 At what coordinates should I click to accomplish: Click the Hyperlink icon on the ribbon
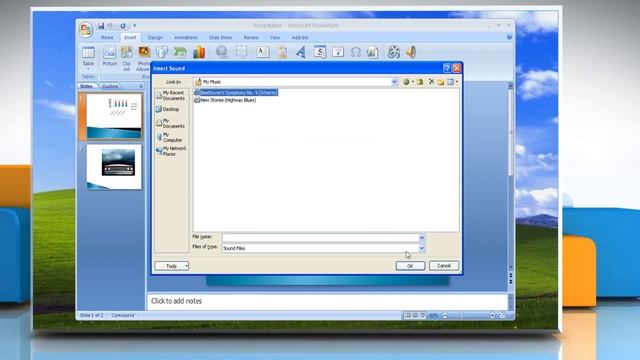222,52
